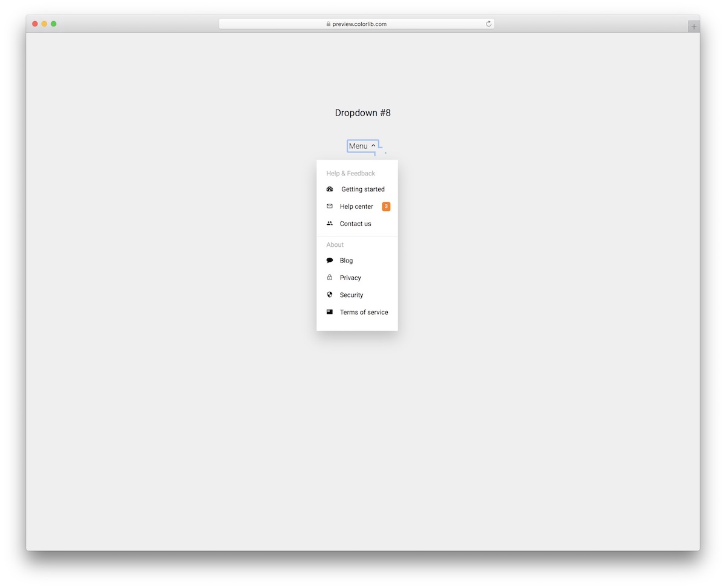Collapse the menu using the Menu chevron
The height and width of the screenshot is (588, 726).
coord(374,146)
